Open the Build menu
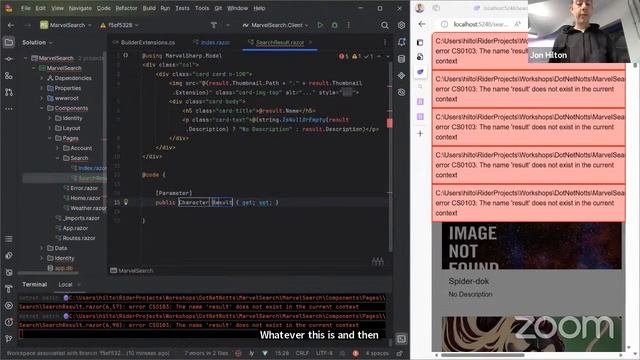 pos(149,8)
